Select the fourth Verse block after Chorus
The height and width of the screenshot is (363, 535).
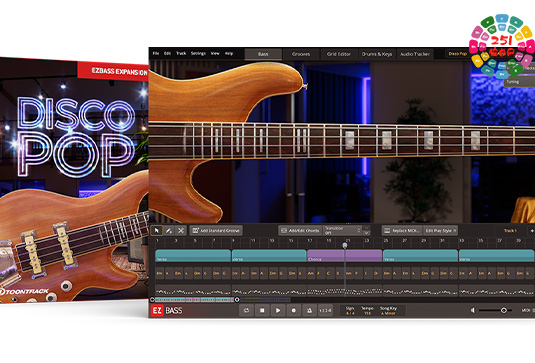[496, 256]
